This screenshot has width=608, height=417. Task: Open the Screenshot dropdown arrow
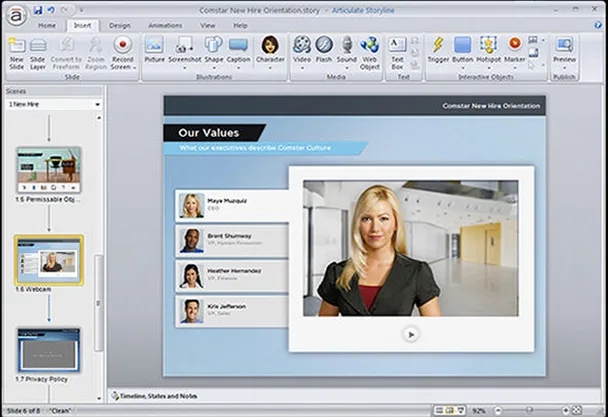tap(184, 68)
